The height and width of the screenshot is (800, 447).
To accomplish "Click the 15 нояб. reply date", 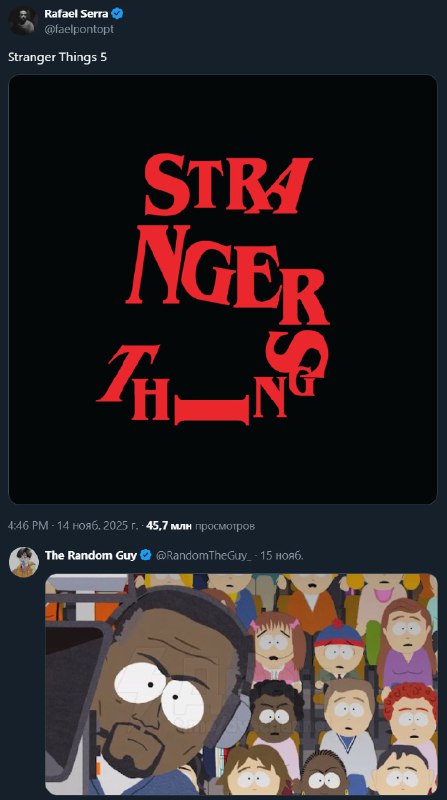I will [x=282, y=555].
